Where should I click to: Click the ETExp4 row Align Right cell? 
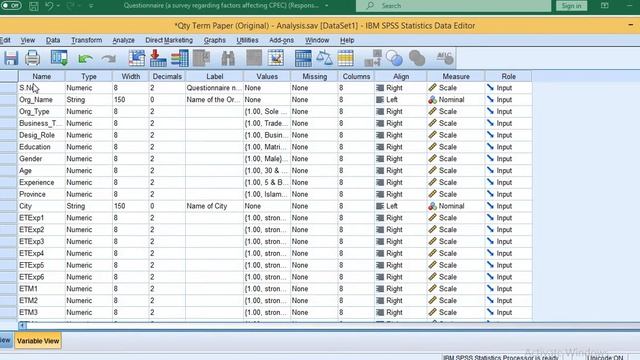(x=400, y=253)
